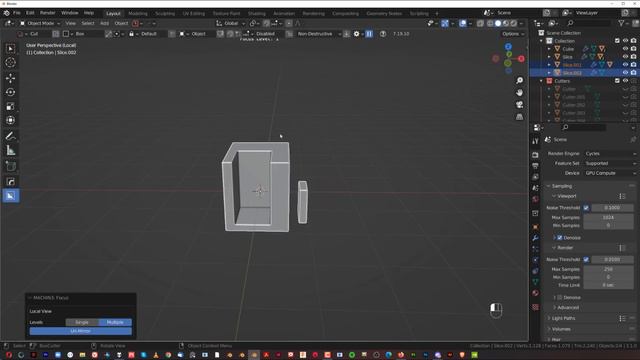Toggle viewport overlays button
The image size is (640, 360).
(463, 23)
